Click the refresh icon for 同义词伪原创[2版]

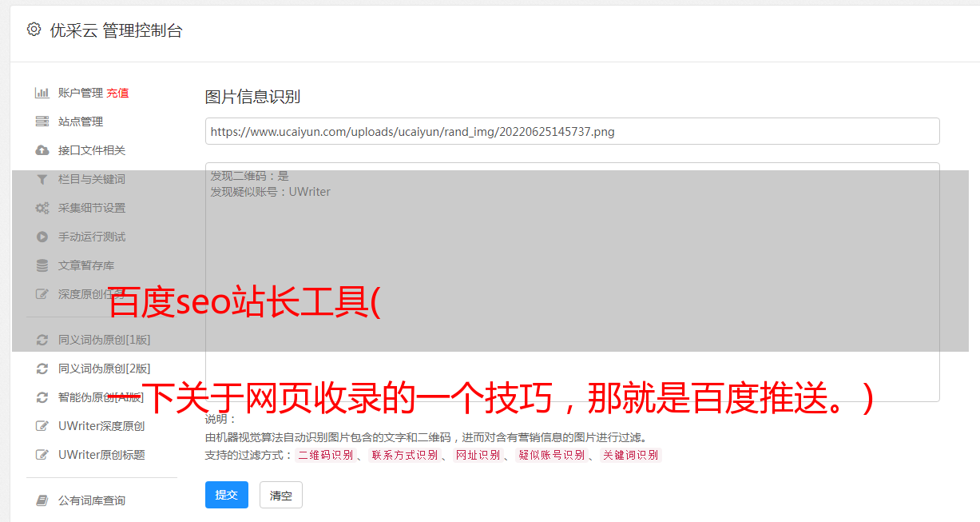pos(42,369)
